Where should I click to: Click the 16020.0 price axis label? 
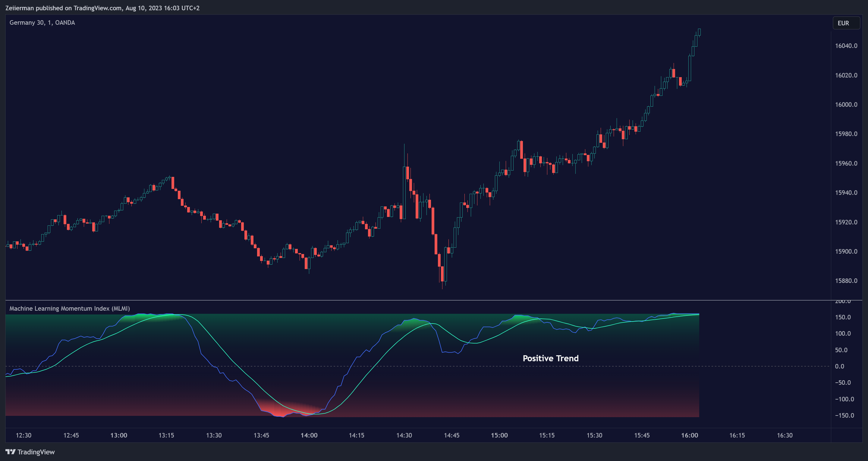(846, 75)
